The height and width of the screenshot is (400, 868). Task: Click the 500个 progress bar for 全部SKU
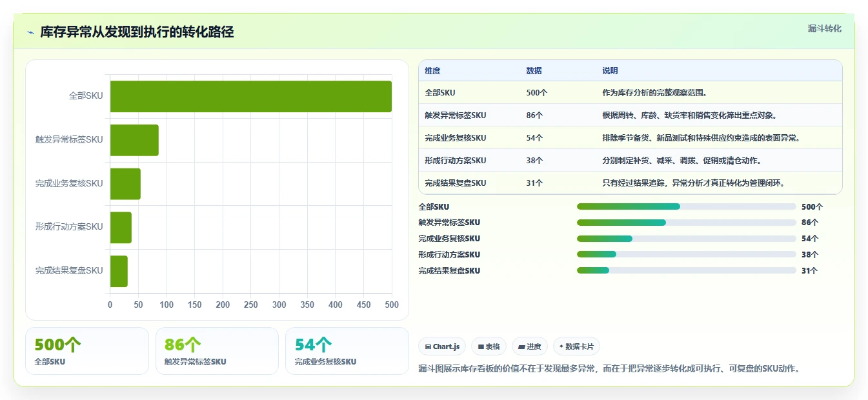coord(687,206)
